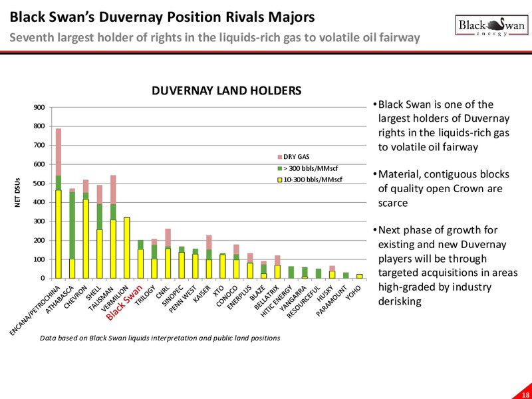
Task: Click the CHEVRON axis label
Action: pos(76,297)
